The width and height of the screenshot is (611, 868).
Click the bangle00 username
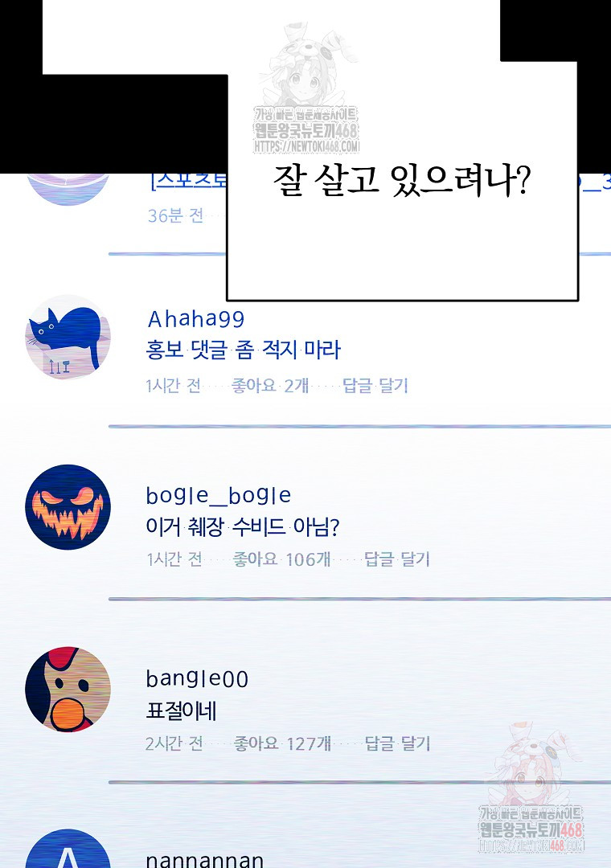197,678
